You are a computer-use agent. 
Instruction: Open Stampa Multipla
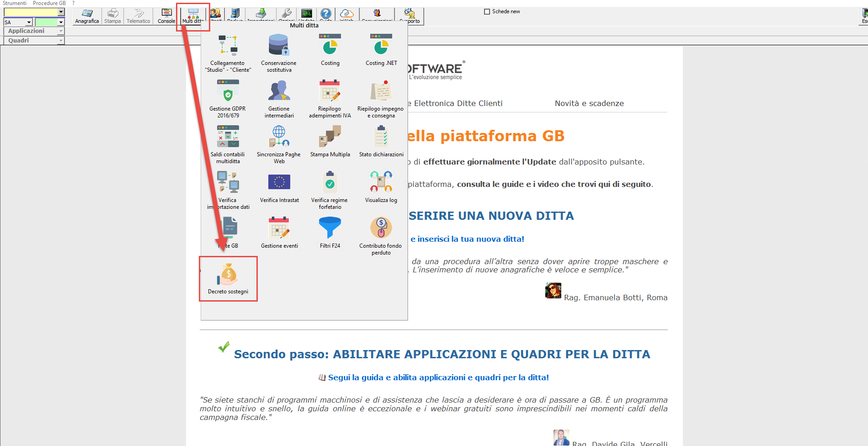330,141
